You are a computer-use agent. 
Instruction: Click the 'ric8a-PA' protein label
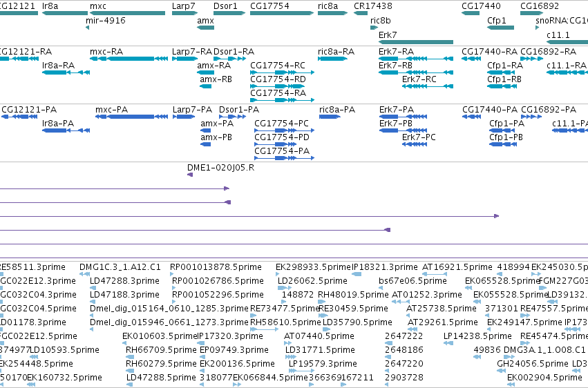337,109
